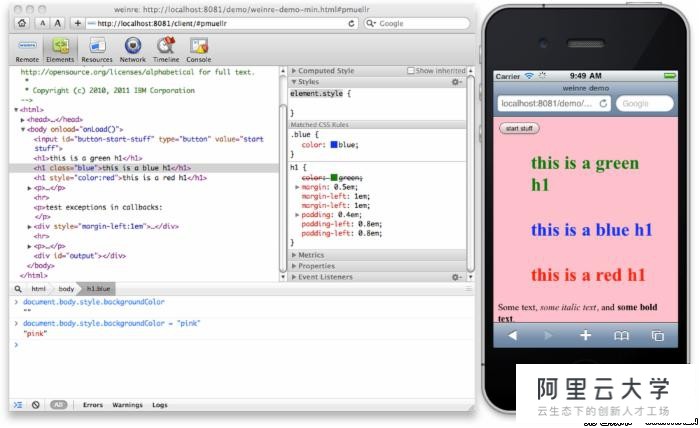Expand the Computed Style section
Viewport: 700px width, 428px height.
pos(294,71)
